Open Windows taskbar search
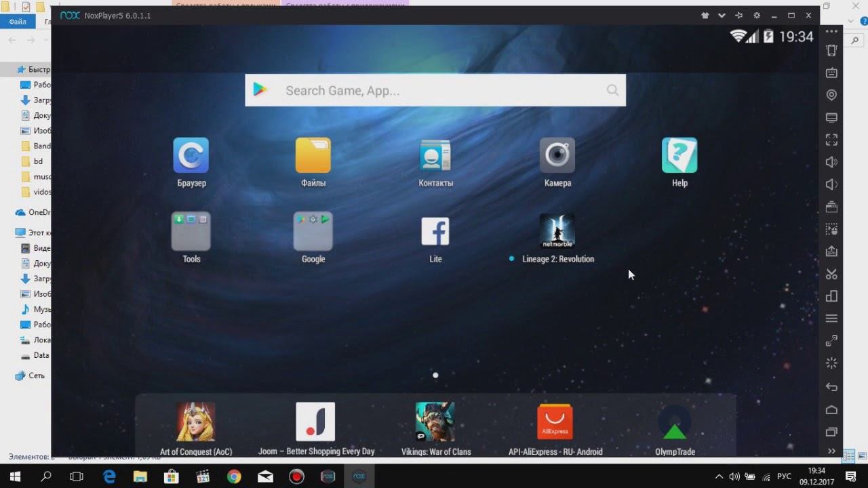This screenshot has height=488, width=868. pyautogui.click(x=46, y=476)
